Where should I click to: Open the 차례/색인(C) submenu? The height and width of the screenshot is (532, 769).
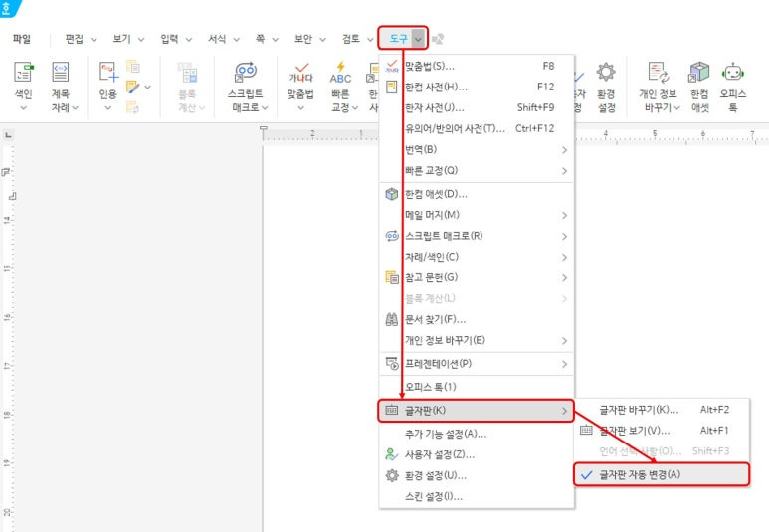(477, 257)
